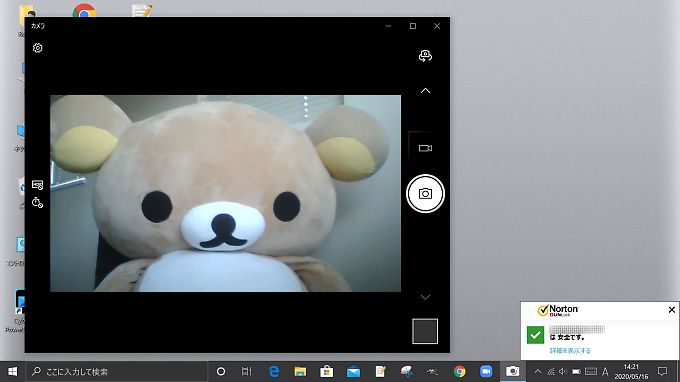This screenshot has width=680, height=382.
Task: Open network status tray icon
Action: pos(551,372)
